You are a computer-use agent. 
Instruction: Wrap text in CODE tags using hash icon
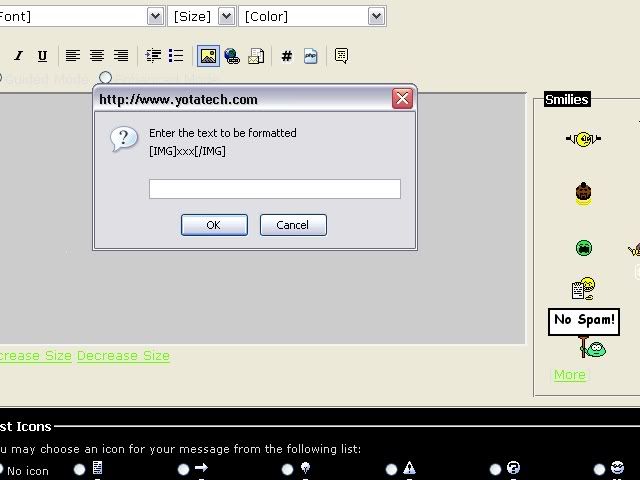point(286,56)
